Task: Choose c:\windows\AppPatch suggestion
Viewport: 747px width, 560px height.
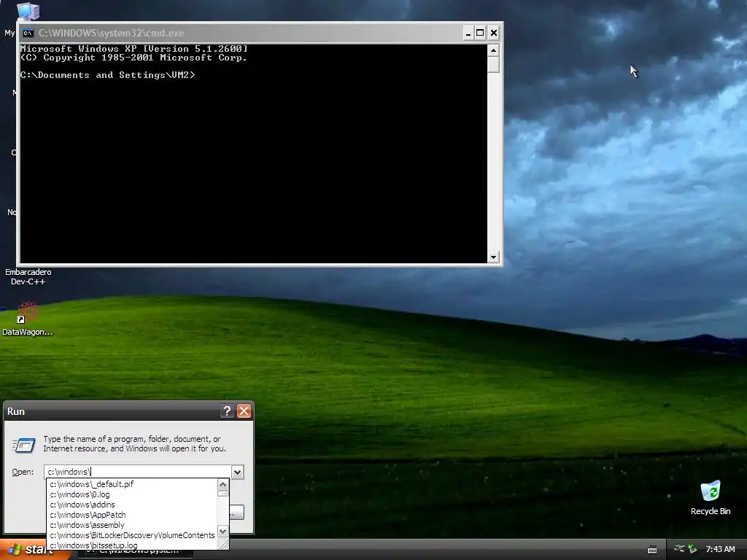Action: (131, 515)
